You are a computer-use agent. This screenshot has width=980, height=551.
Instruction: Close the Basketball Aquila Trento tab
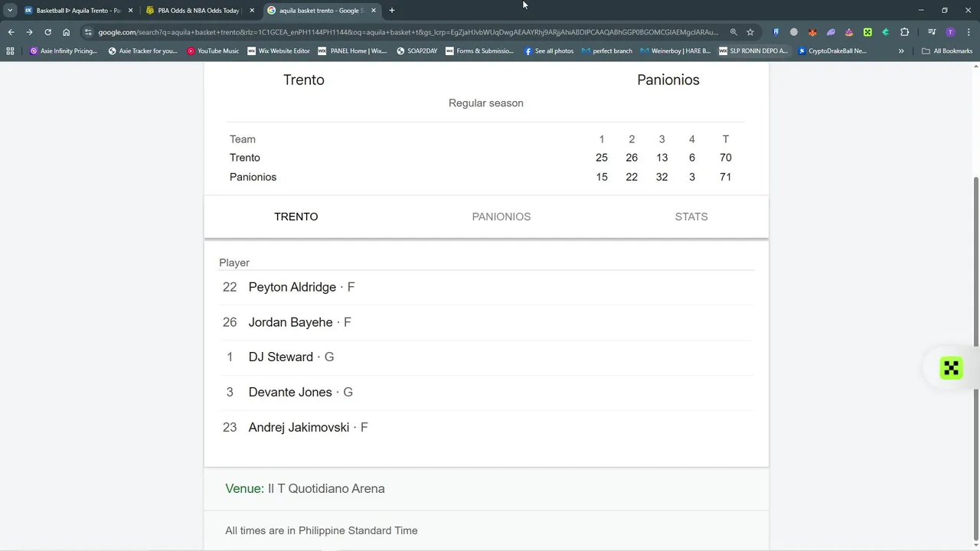(130, 11)
